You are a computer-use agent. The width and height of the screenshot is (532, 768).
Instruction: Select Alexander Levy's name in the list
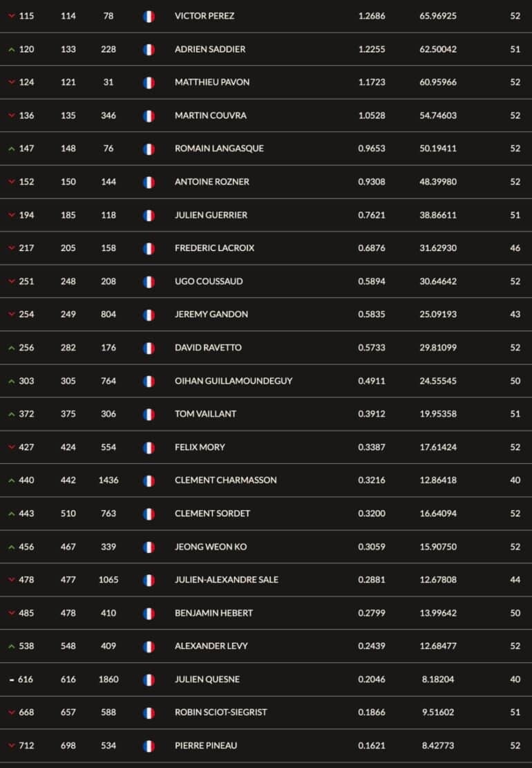click(x=211, y=646)
